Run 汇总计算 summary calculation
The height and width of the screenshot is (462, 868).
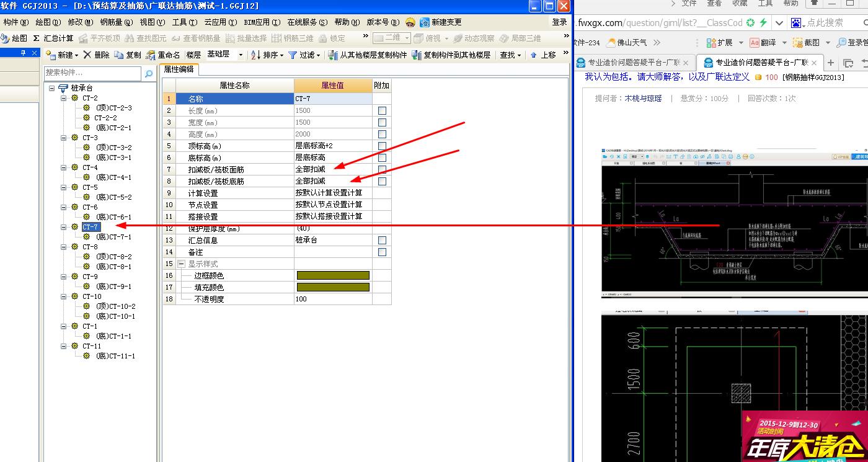53,38
